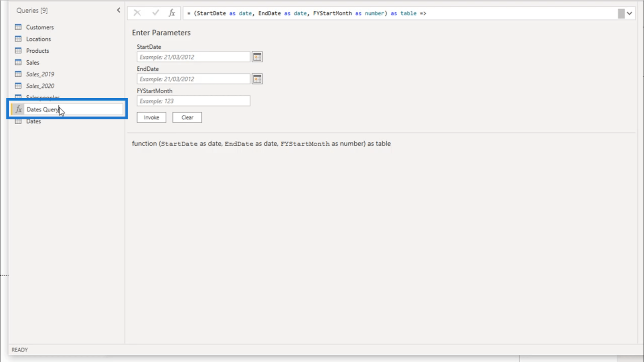Click the StartDate input field
The height and width of the screenshot is (362, 644).
193,57
